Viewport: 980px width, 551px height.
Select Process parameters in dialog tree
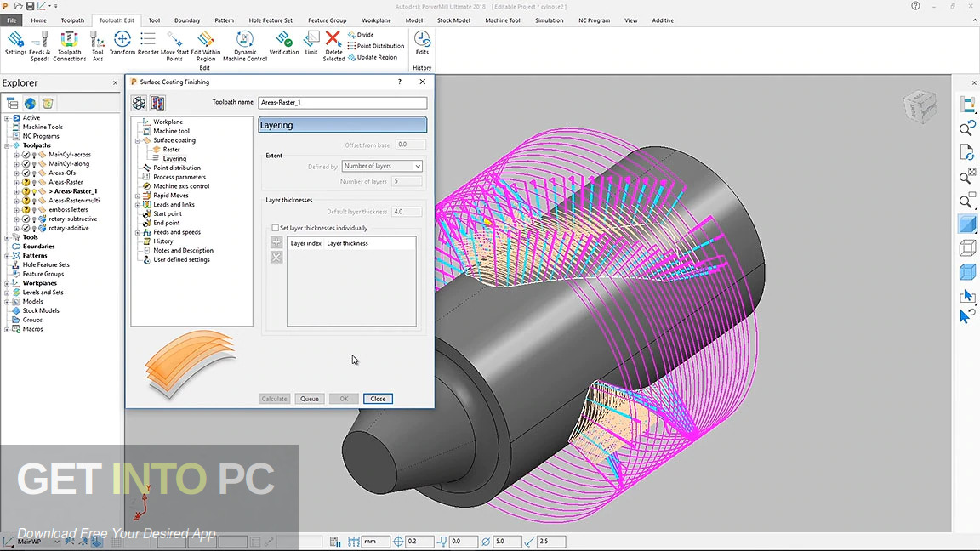pyautogui.click(x=179, y=178)
